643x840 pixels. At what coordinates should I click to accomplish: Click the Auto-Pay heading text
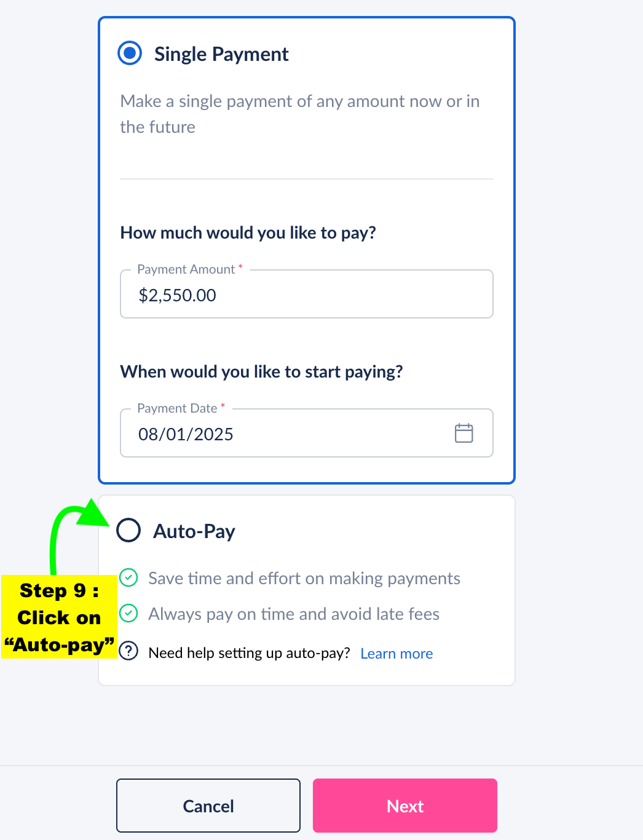(194, 531)
